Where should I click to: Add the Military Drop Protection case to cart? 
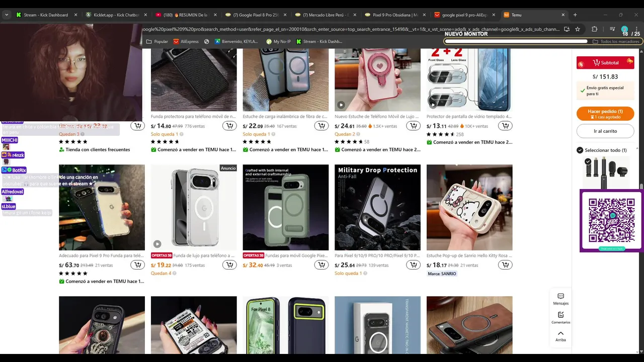pos(413,265)
